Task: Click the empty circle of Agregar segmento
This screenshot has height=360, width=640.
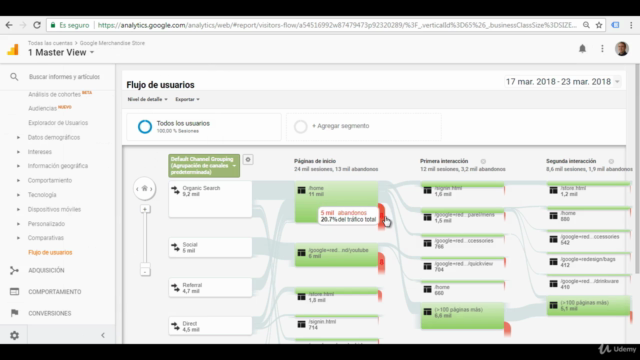Action: pyautogui.click(x=301, y=127)
